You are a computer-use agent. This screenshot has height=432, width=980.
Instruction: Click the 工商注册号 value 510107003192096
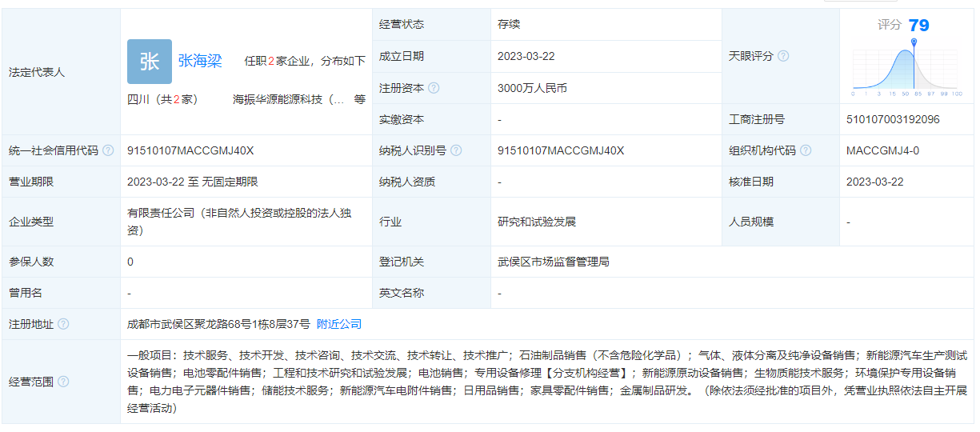(893, 120)
